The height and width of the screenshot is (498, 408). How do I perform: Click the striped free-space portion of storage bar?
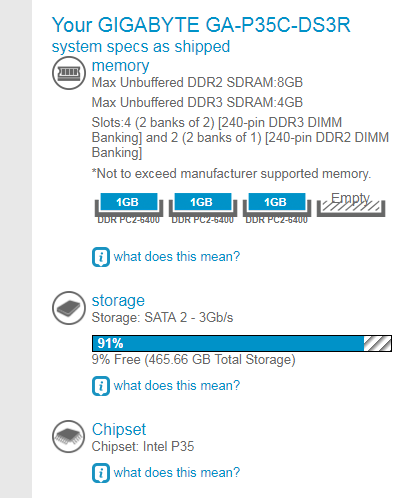[x=377, y=343]
